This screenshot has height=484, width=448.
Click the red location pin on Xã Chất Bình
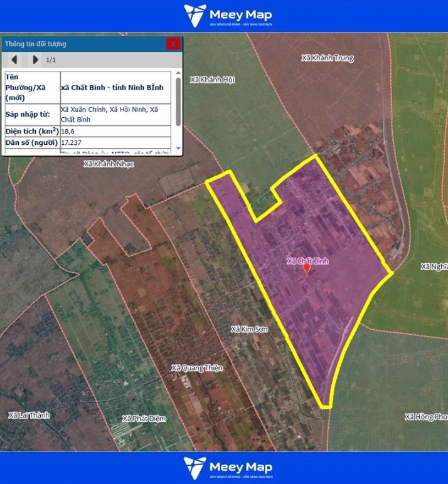[x=307, y=269]
